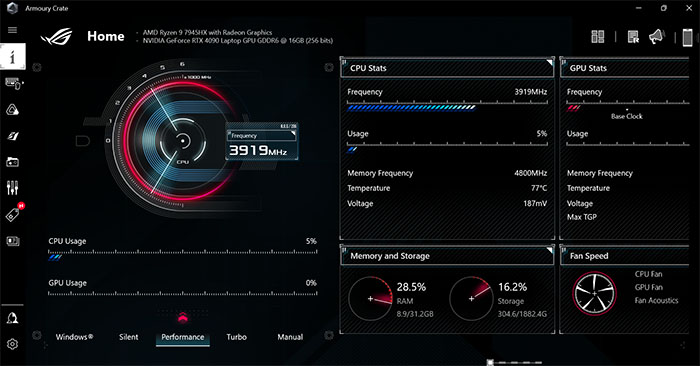The height and width of the screenshot is (366, 700).
Task: Open Game Library controller icon
Action: click(x=12, y=162)
